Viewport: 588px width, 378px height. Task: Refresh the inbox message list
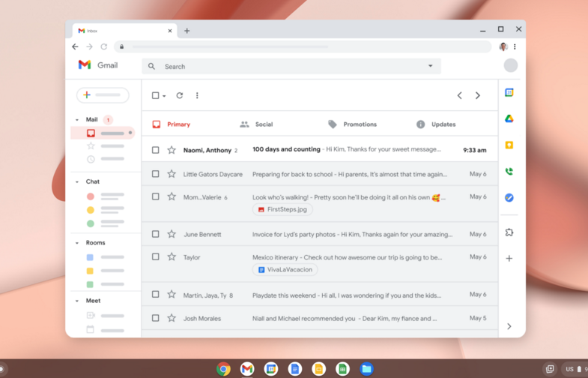(x=180, y=95)
